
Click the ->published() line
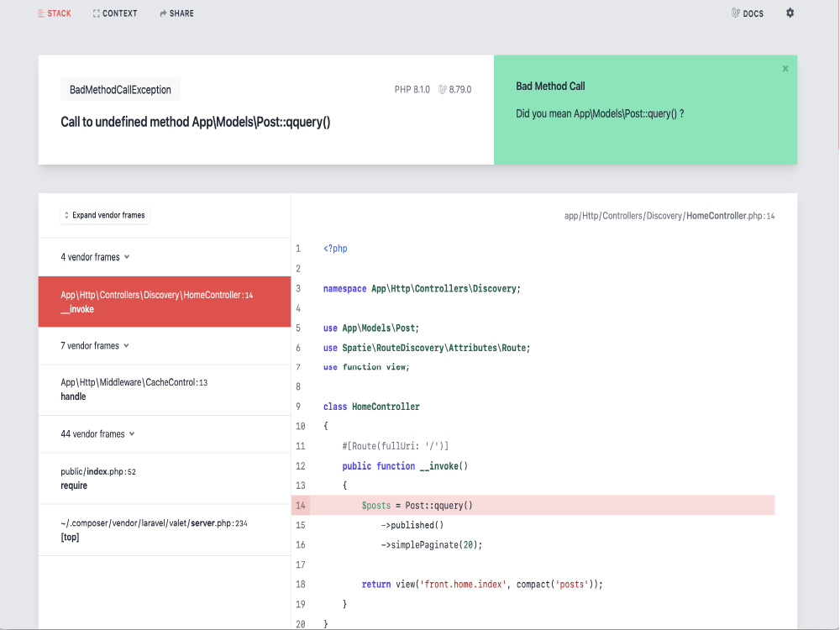412,525
